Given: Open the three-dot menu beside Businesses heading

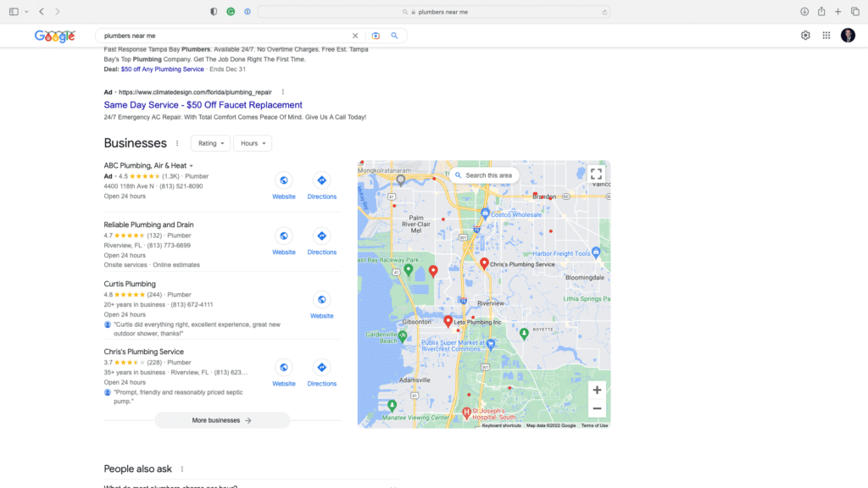Looking at the screenshot, I should coord(177,143).
